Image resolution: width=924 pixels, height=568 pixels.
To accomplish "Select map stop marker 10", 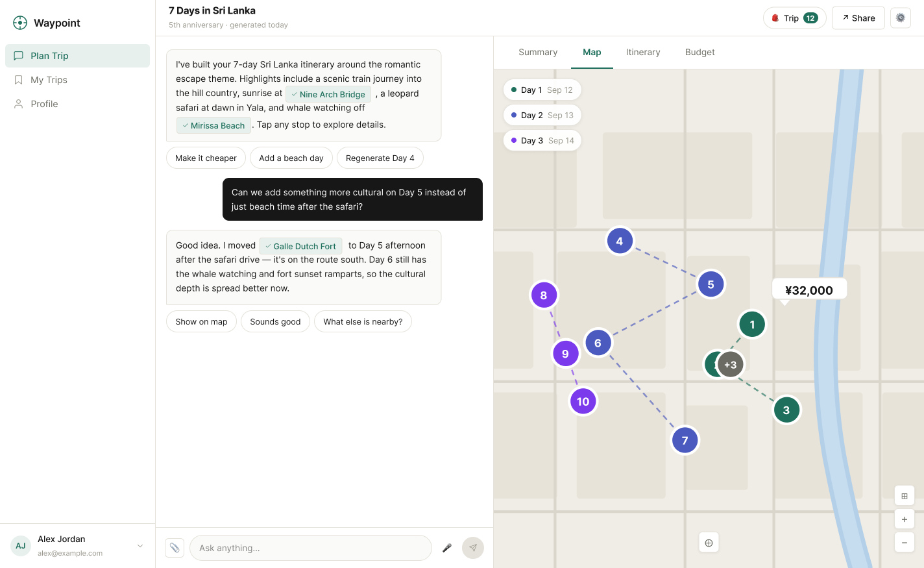I will click(583, 402).
